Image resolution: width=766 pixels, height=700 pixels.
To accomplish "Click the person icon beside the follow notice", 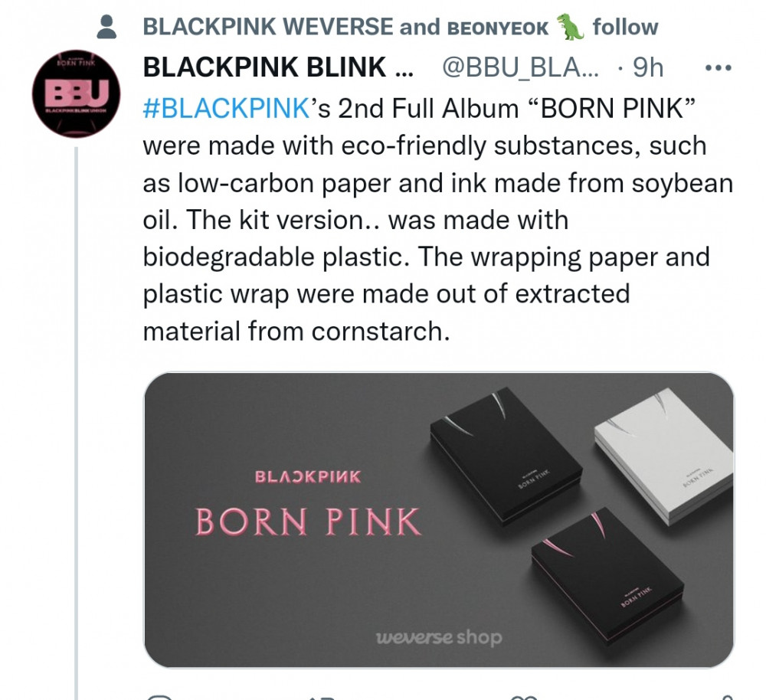I will point(108,28).
